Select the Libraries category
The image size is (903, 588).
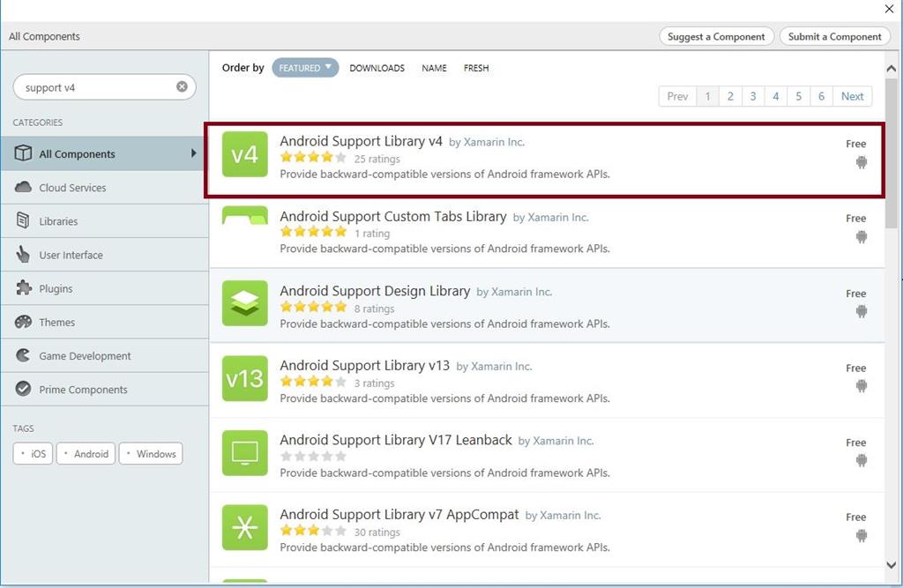[x=105, y=220]
